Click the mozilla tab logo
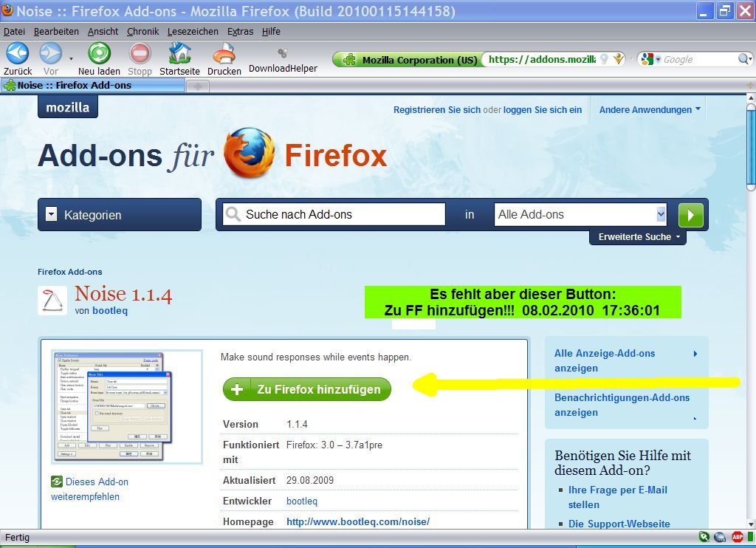This screenshot has width=756, height=548. (67, 107)
